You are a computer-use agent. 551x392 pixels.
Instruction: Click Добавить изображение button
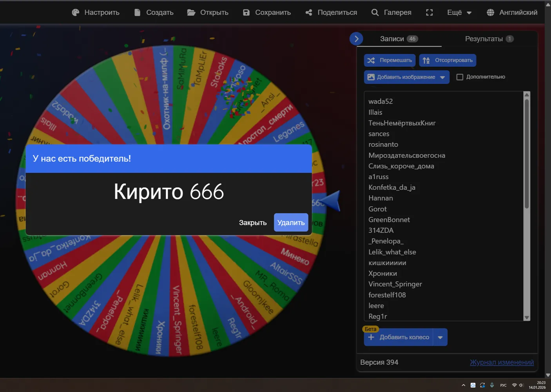(x=401, y=77)
